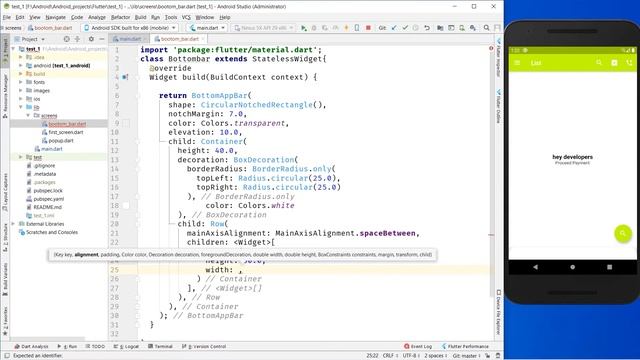Click the expand-all icon in the Project panel header
This screenshot has height=360, width=640.
[x=78, y=39]
